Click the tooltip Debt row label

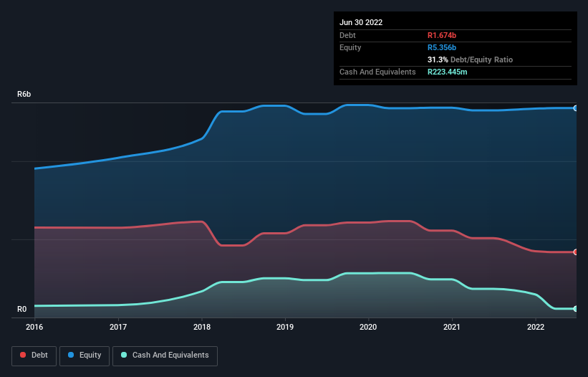[347, 35]
